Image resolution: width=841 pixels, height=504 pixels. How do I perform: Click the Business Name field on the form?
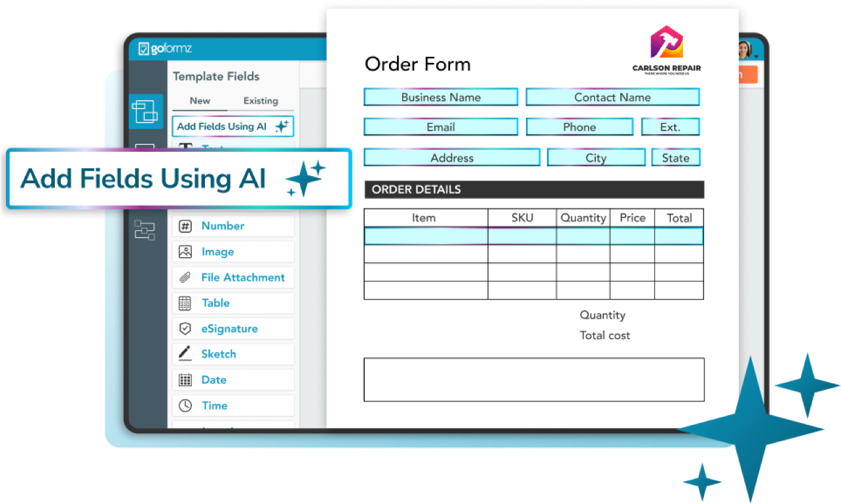(440, 97)
